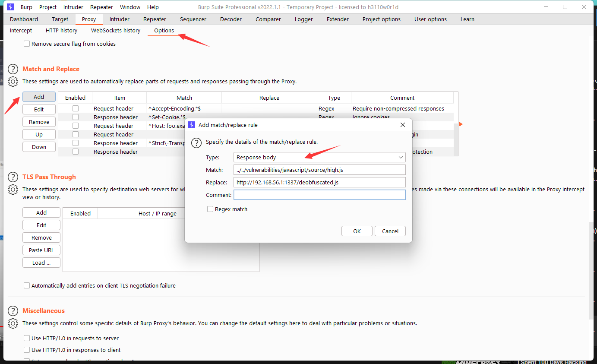597x364 pixels.
Task: Switch to the Decoder tab
Action: (231, 19)
